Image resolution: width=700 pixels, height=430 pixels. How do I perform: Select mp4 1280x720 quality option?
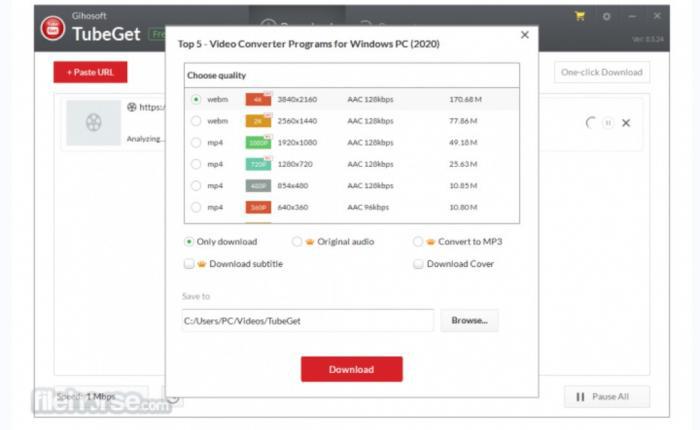pyautogui.click(x=196, y=164)
